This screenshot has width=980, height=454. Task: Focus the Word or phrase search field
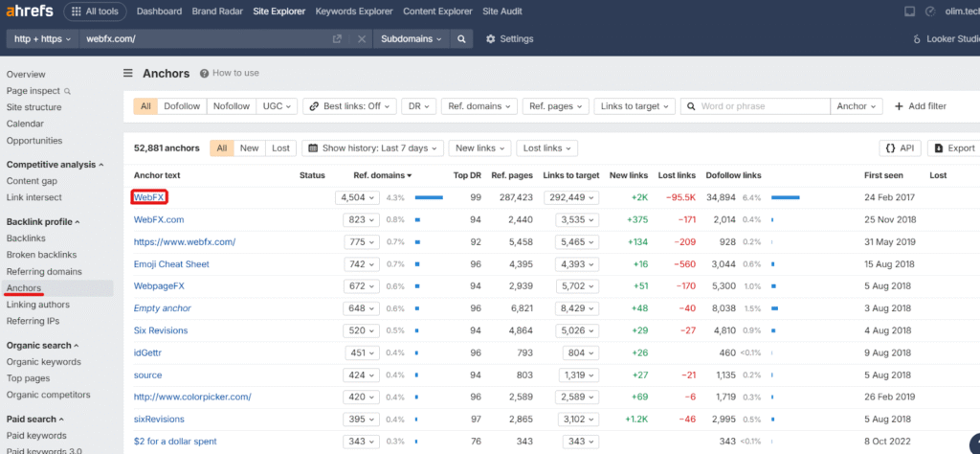pos(761,106)
